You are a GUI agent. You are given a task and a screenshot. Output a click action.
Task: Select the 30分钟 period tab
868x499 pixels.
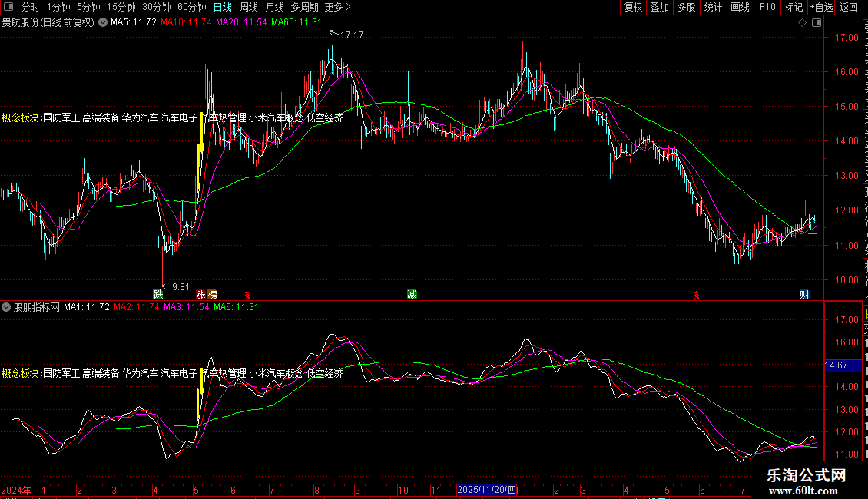157,7
